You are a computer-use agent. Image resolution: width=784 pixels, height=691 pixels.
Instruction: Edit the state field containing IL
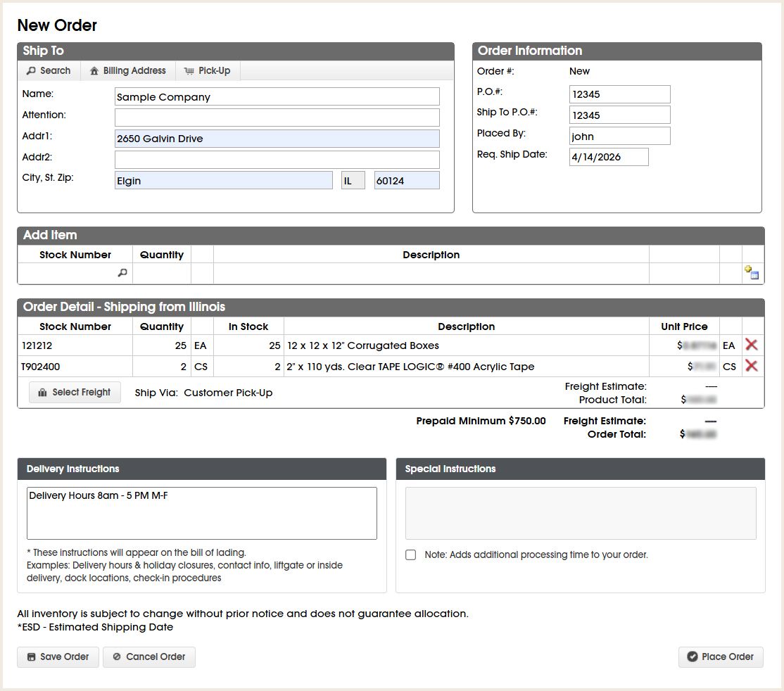point(353,181)
